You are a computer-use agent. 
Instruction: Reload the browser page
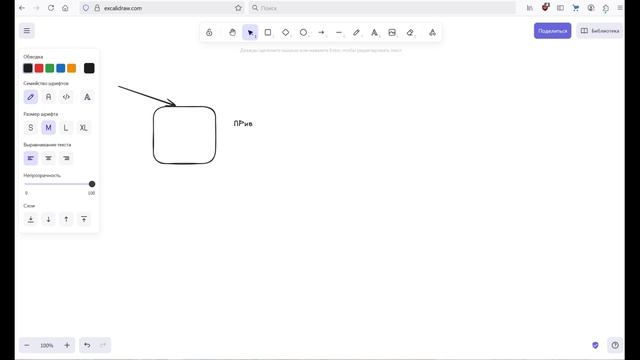(51, 8)
